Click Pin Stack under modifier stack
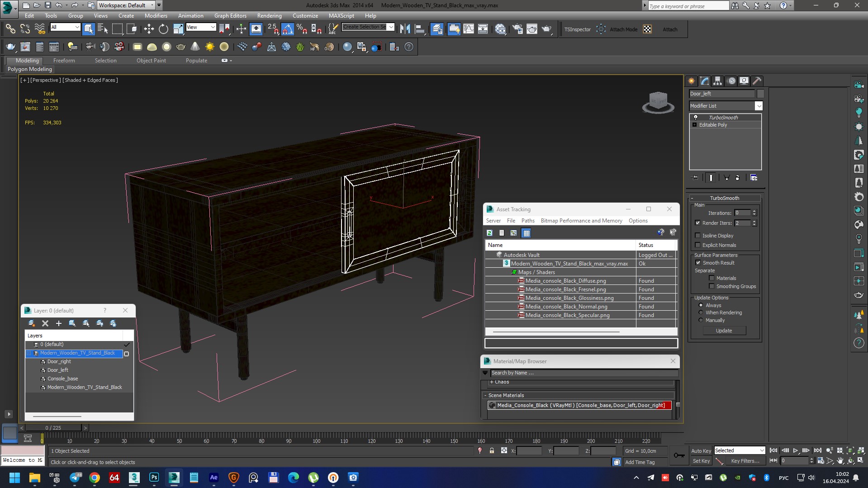Screen dimensions: 868x488 (695, 178)
